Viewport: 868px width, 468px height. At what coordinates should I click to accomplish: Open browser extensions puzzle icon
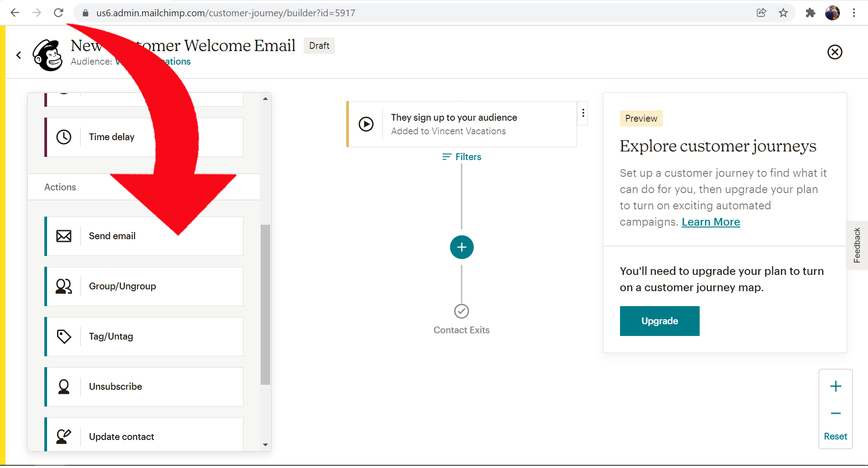tap(811, 13)
